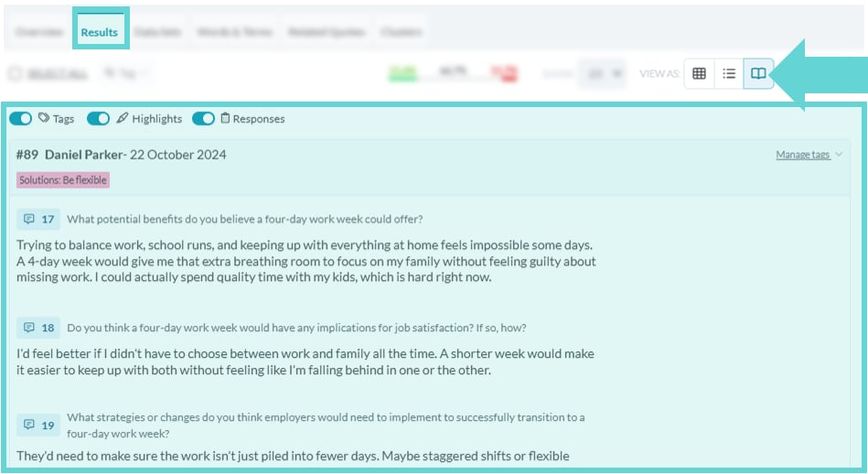Switch to table grid view
868x474 pixels.
coord(699,73)
